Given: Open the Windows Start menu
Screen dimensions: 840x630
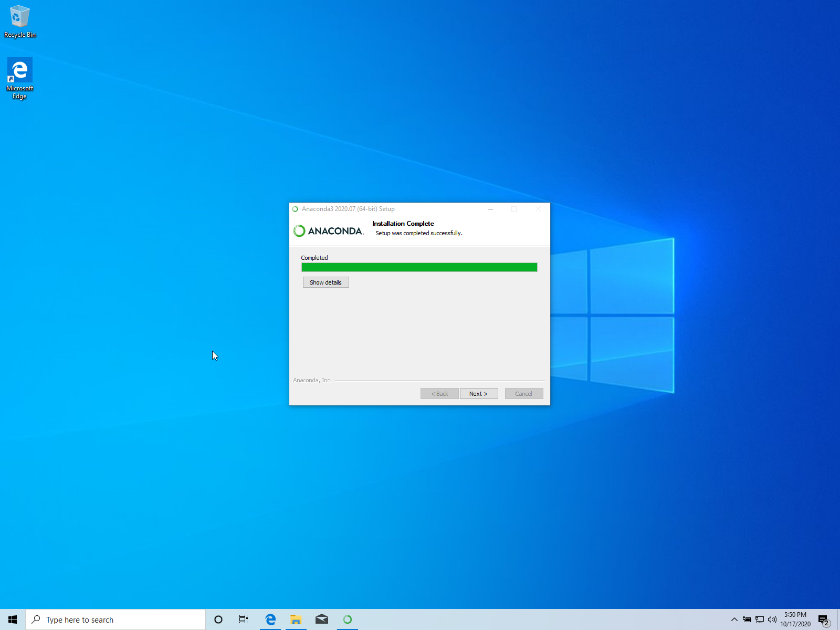Looking at the screenshot, I should tap(13, 619).
